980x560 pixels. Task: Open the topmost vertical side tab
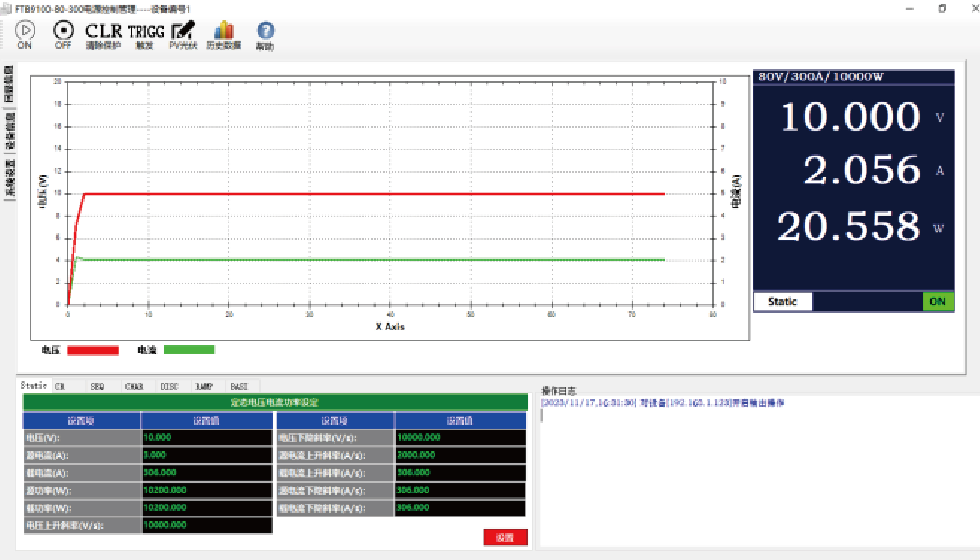tap(9, 84)
